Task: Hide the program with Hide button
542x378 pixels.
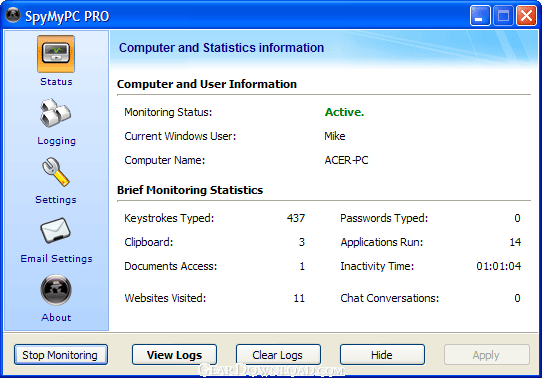Action: point(382,355)
